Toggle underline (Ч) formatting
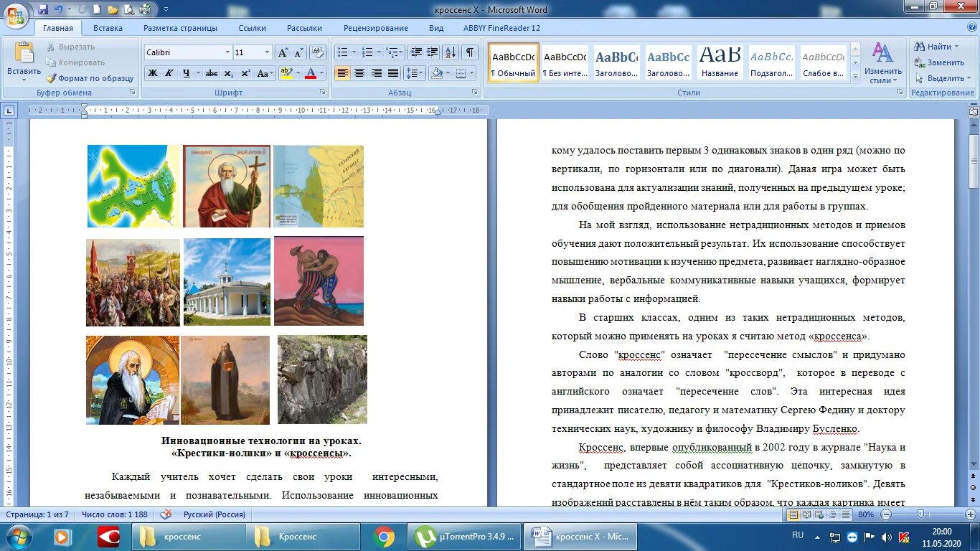 [187, 73]
